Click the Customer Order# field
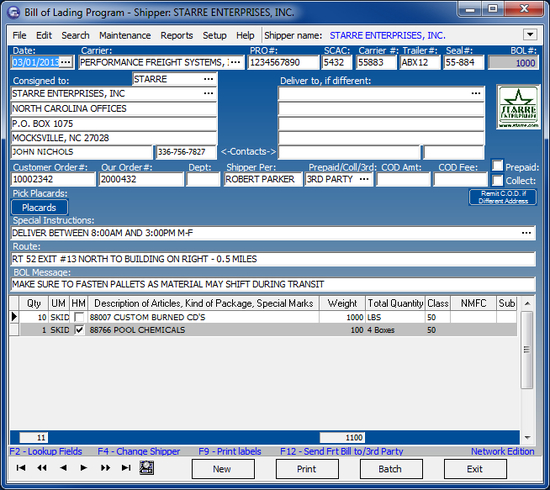The width and height of the screenshot is (550, 490). pyautogui.click(x=53, y=180)
